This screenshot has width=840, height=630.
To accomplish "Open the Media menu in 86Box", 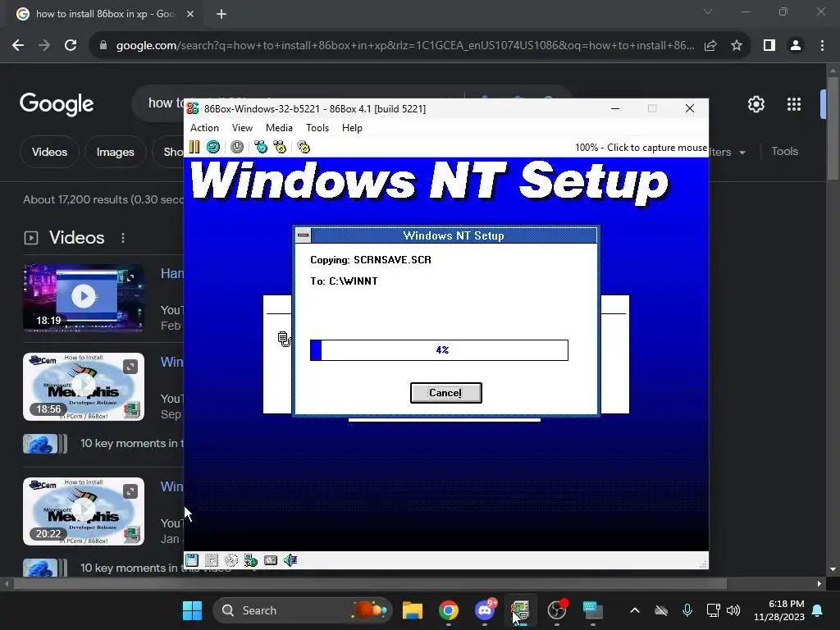I will (279, 127).
